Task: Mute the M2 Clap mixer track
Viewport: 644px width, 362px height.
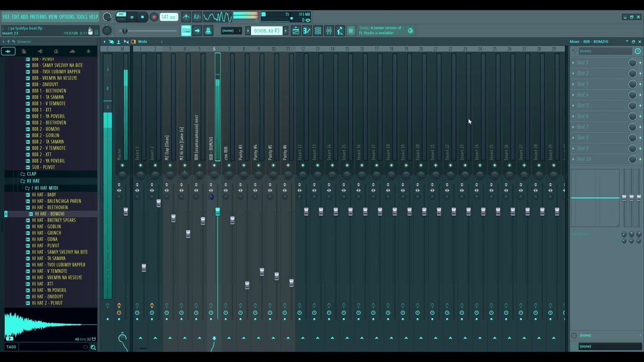Action: (x=170, y=165)
